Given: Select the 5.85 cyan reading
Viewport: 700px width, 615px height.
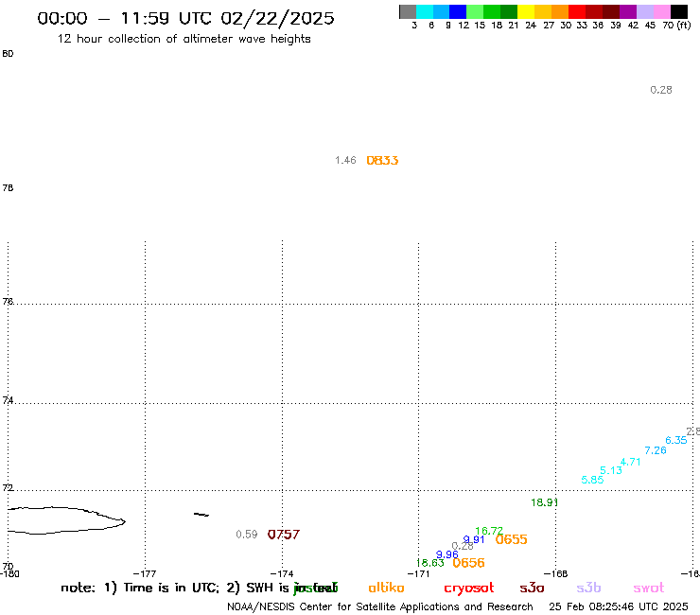Looking at the screenshot, I should (592, 480).
